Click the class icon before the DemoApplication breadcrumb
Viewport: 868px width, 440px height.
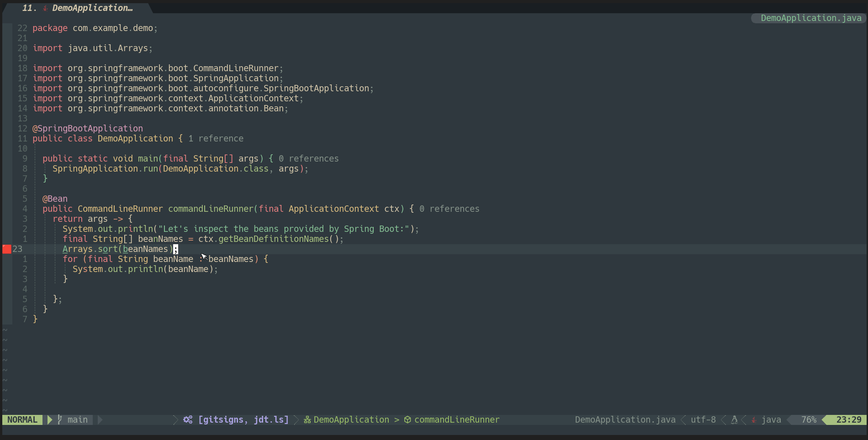(307, 419)
